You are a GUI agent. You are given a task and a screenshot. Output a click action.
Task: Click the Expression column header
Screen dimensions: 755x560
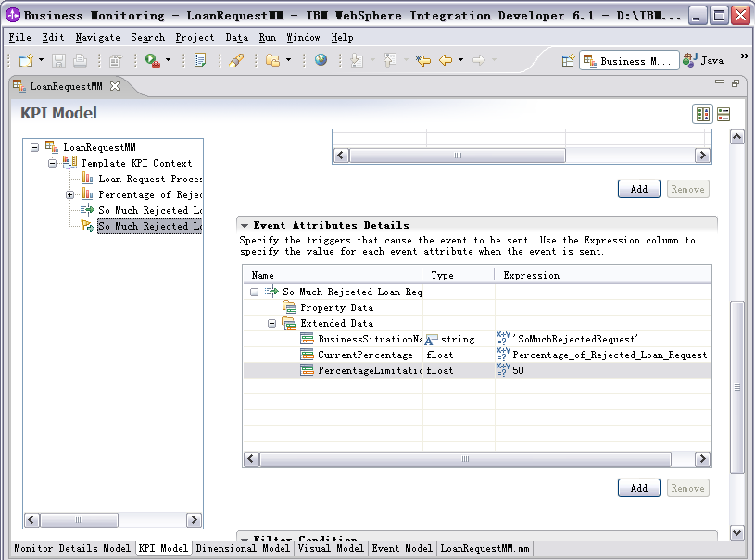pos(602,275)
